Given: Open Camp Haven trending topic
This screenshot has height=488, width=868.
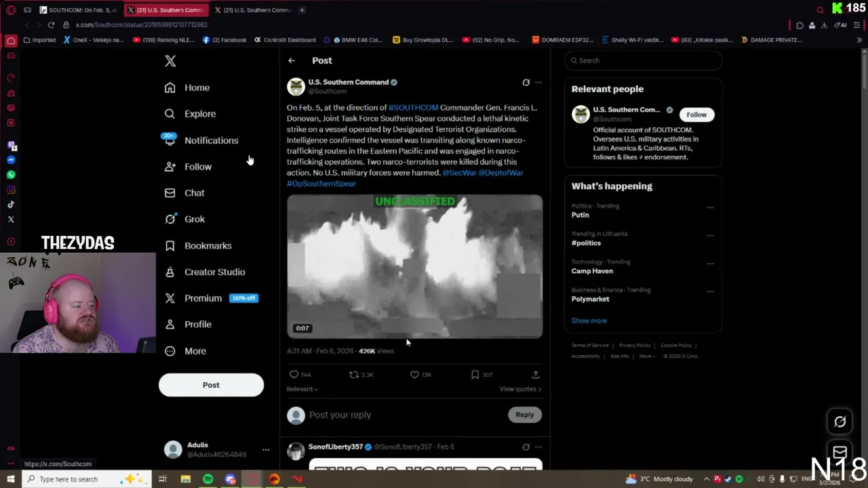Looking at the screenshot, I should click(x=592, y=271).
